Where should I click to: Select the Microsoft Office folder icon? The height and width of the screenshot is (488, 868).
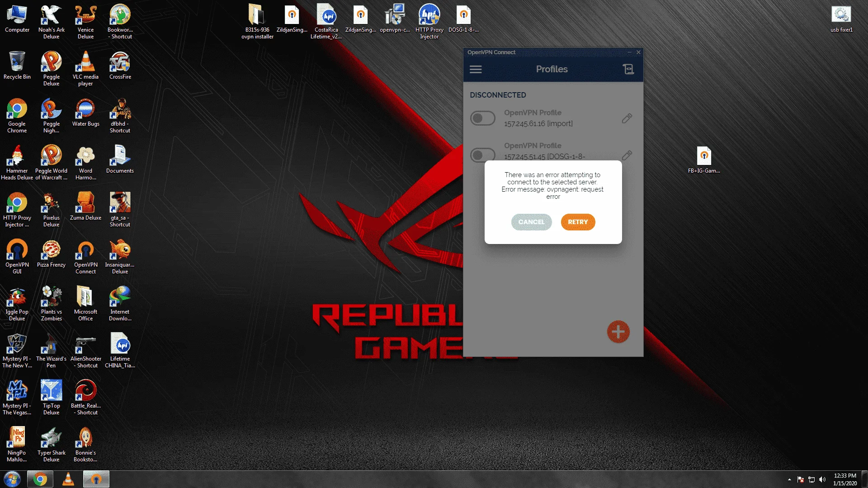pos(85,304)
